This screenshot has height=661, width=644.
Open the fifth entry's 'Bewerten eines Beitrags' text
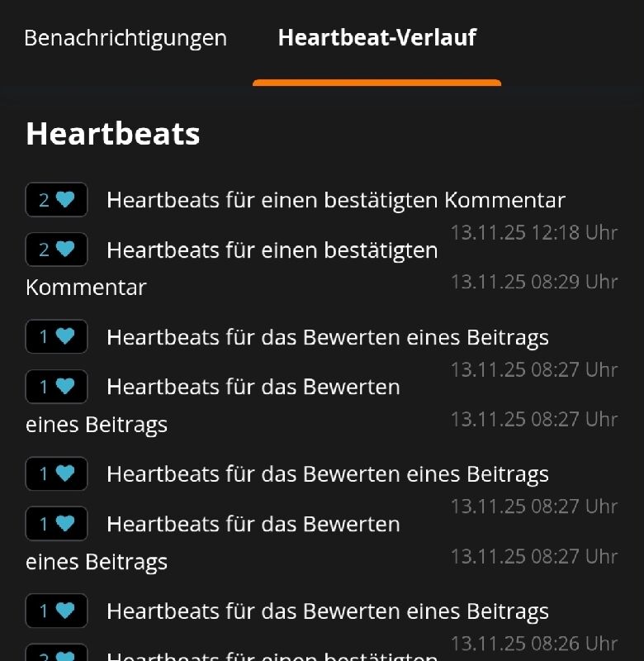tap(327, 474)
